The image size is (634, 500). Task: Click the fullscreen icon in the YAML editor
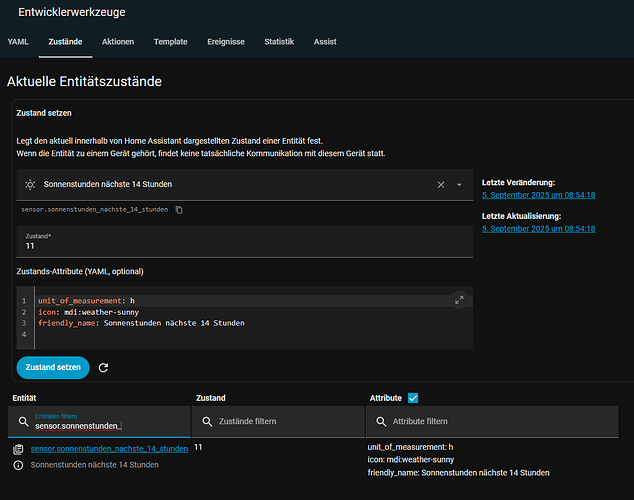coord(459,299)
